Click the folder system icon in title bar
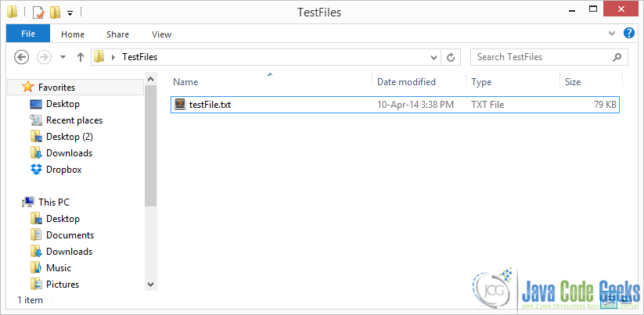Viewport: 644px width, 315px height. [13, 13]
